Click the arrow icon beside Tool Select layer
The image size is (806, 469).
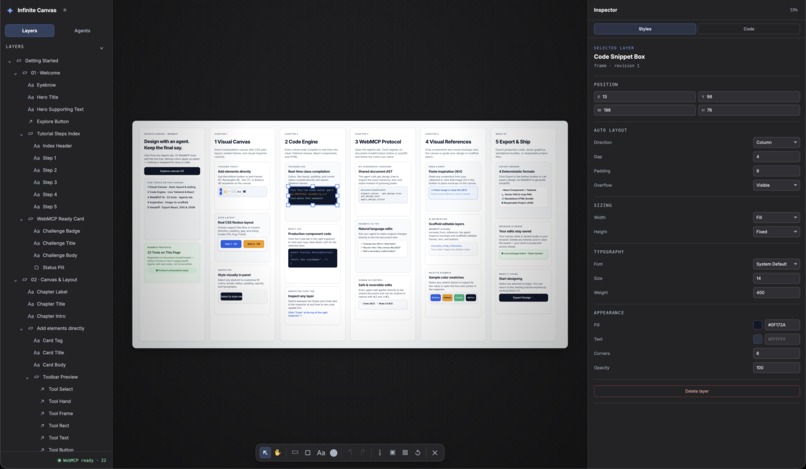point(43,389)
